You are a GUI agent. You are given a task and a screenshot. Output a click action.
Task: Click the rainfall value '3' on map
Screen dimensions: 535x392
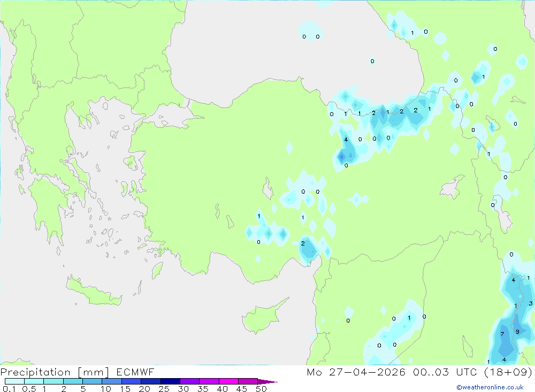pos(531,303)
